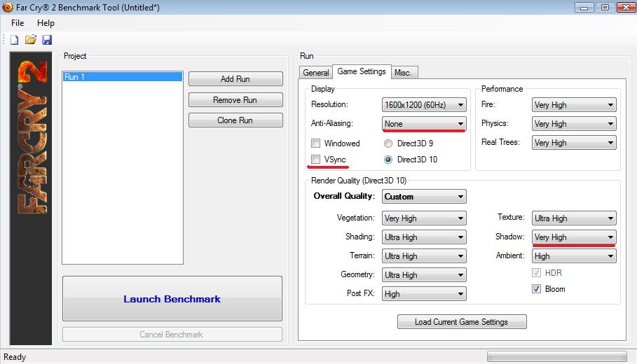Open the Real Trees dropdown
The width and height of the screenshot is (637, 364).
pyautogui.click(x=574, y=142)
